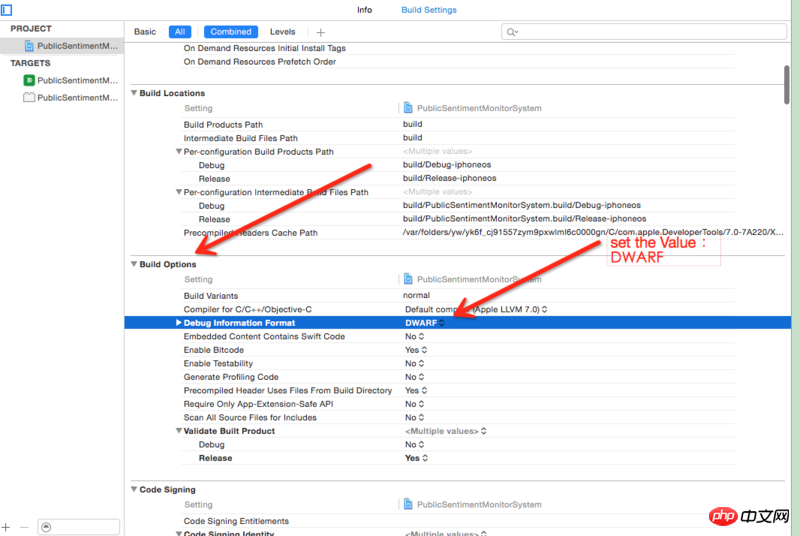Select the app target with green icon
Screen dimensions: 800x536
29,80
